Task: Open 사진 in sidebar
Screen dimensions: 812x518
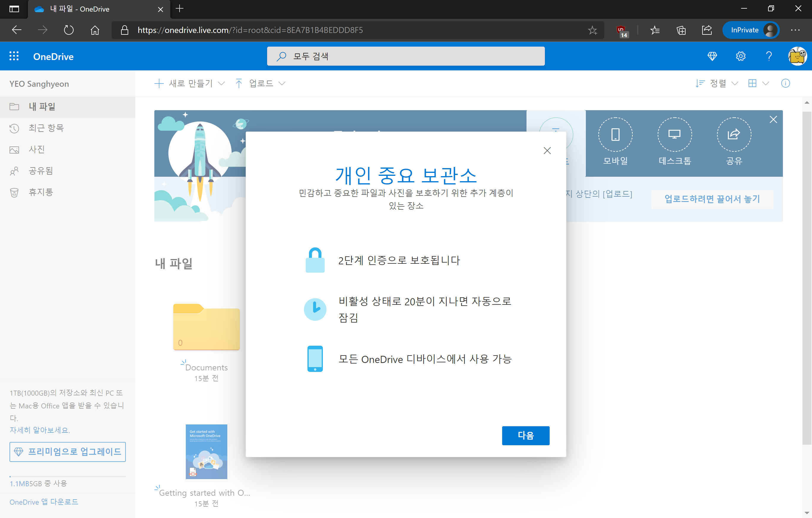Action: [67, 149]
